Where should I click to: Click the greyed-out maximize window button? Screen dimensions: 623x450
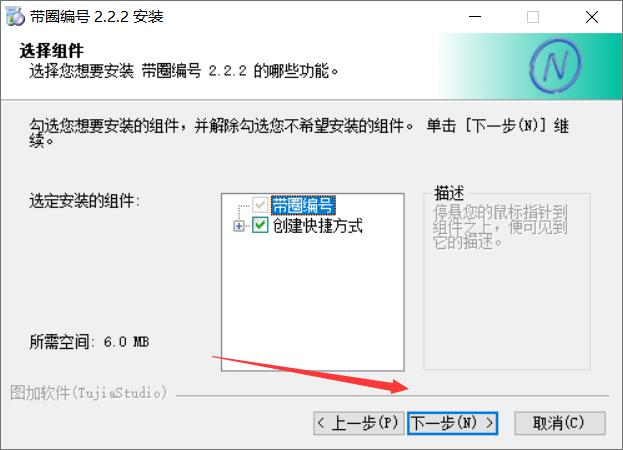point(533,17)
